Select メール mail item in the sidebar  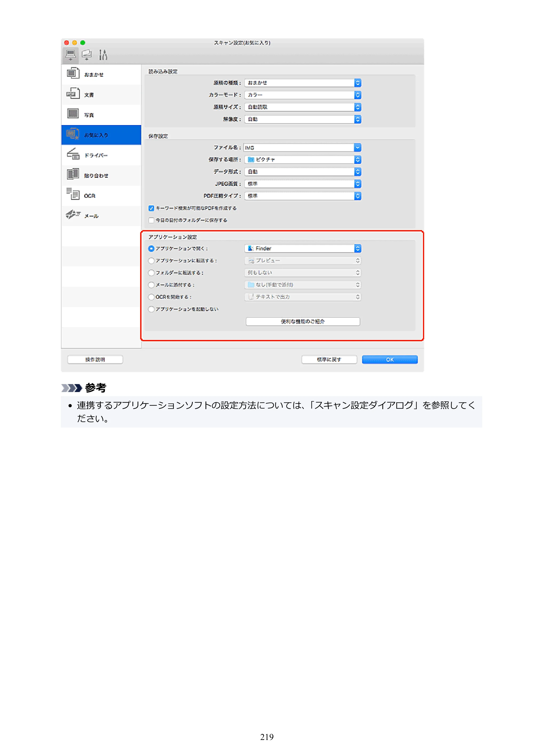coord(101,216)
